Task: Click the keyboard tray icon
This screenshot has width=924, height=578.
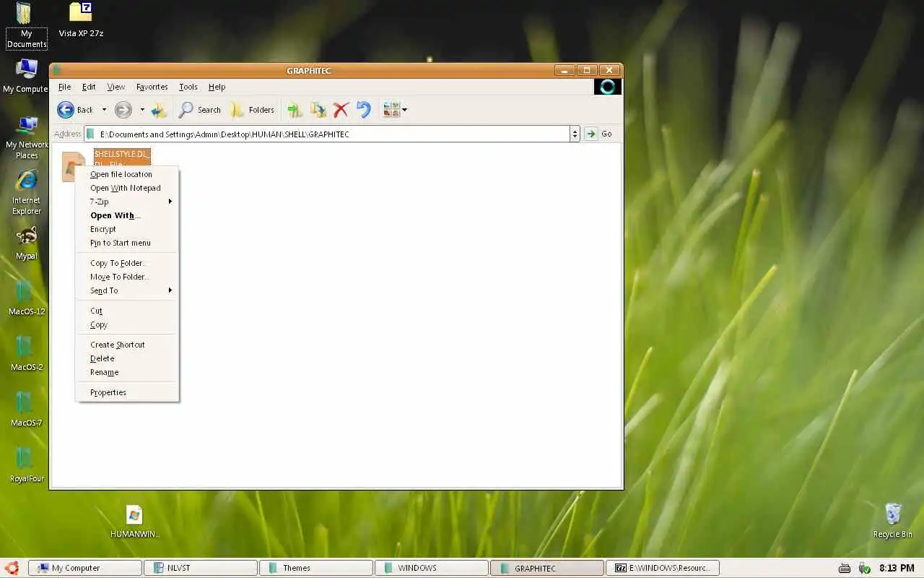Action: point(845,569)
